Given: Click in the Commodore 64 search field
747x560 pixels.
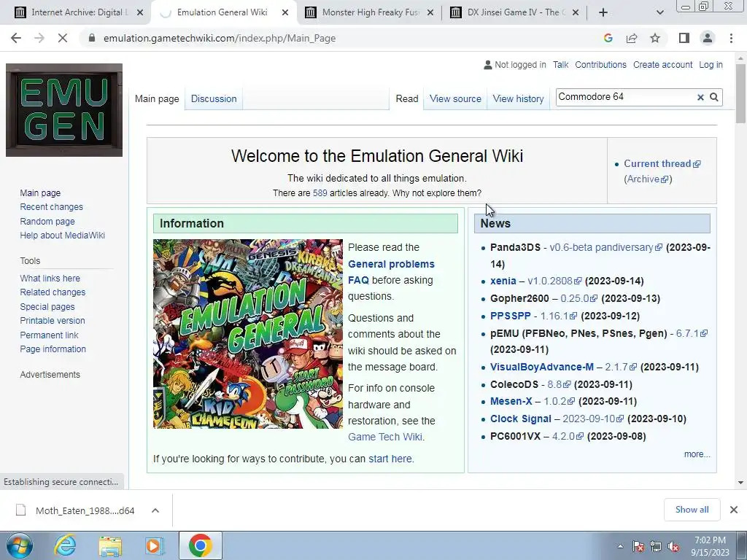Looking at the screenshot, I should pos(624,97).
